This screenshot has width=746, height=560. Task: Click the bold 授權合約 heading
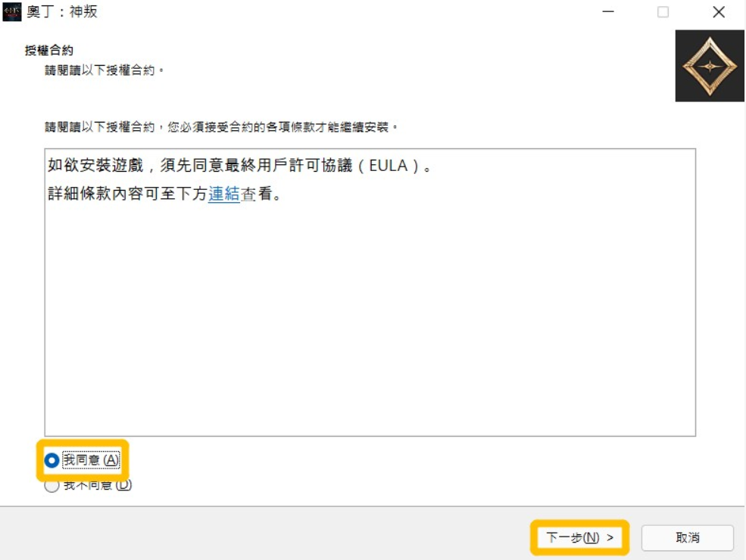[x=49, y=51]
